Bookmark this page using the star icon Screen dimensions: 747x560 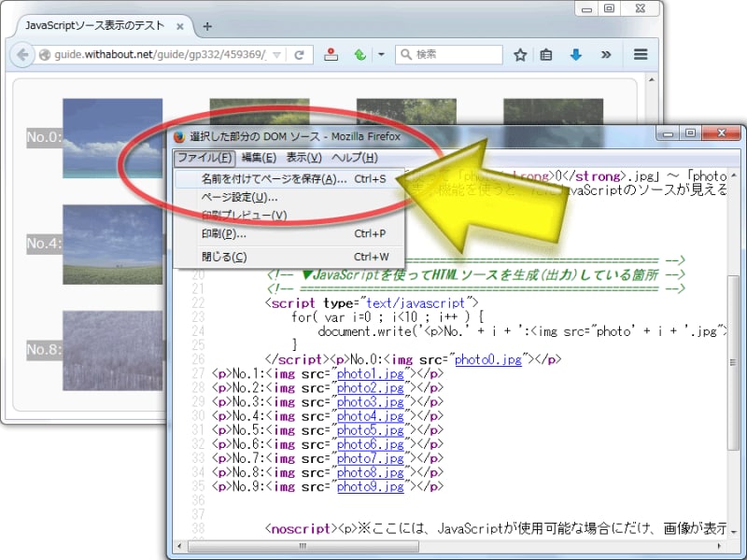(x=520, y=54)
